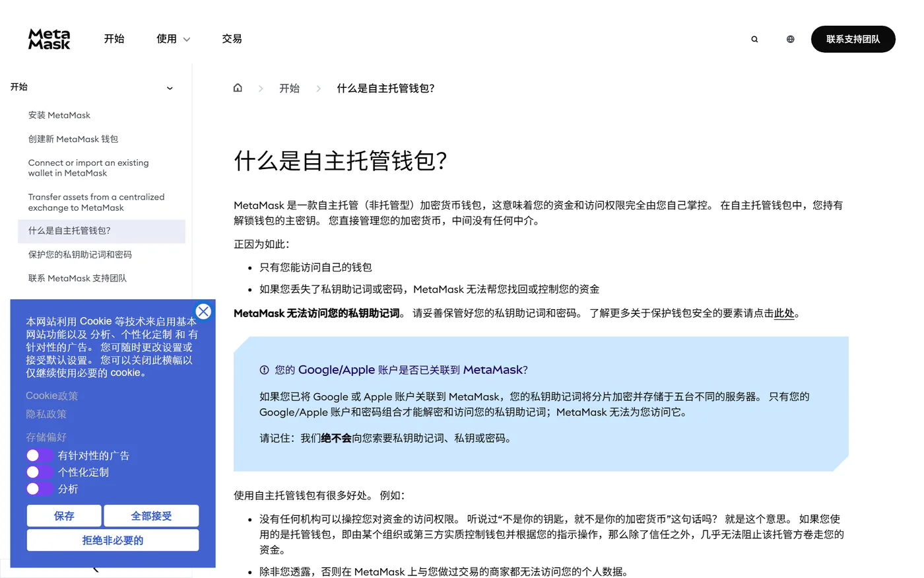Click the 保存 cookie preferences button
Screen dimensions: 924x578
coord(64,516)
